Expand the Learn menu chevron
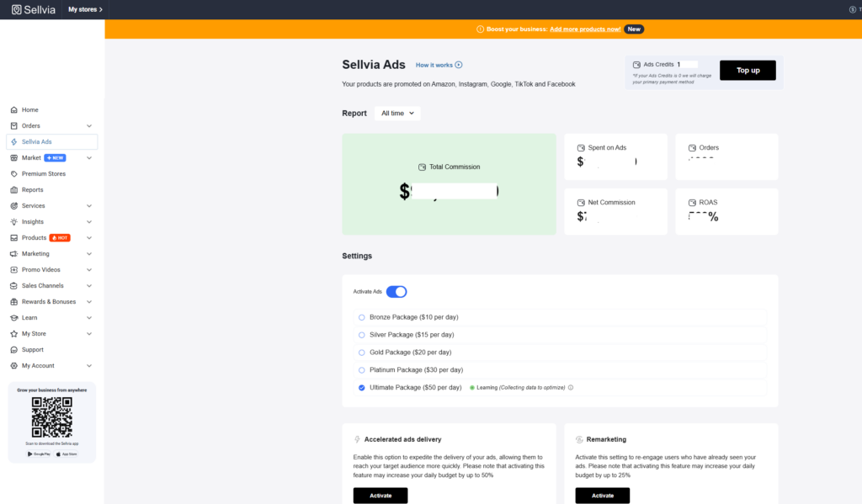The image size is (862, 504). (89, 318)
